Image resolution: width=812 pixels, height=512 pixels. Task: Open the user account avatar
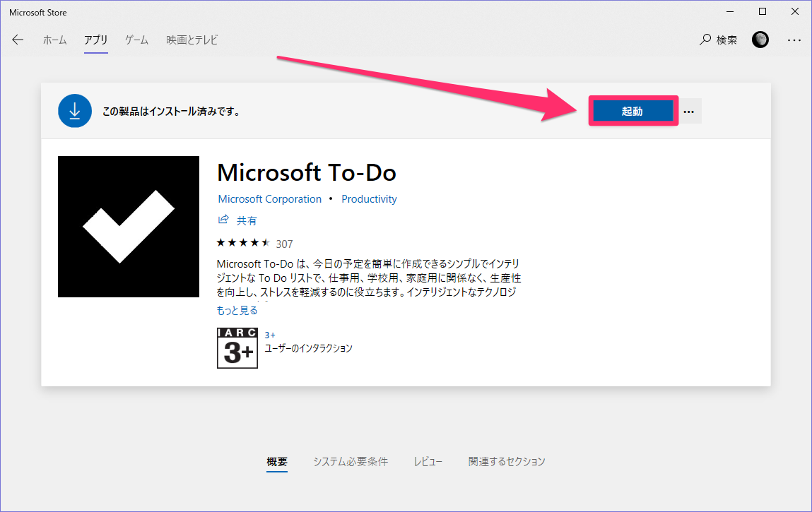(x=760, y=40)
